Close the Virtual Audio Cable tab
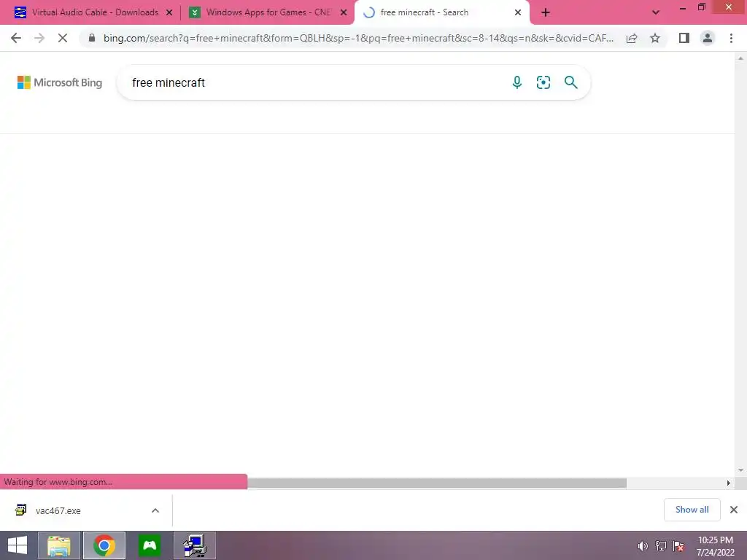 click(x=169, y=13)
